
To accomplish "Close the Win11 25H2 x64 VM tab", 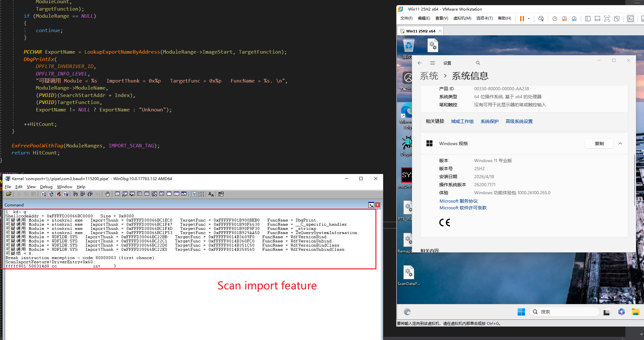I will tap(440, 31).
